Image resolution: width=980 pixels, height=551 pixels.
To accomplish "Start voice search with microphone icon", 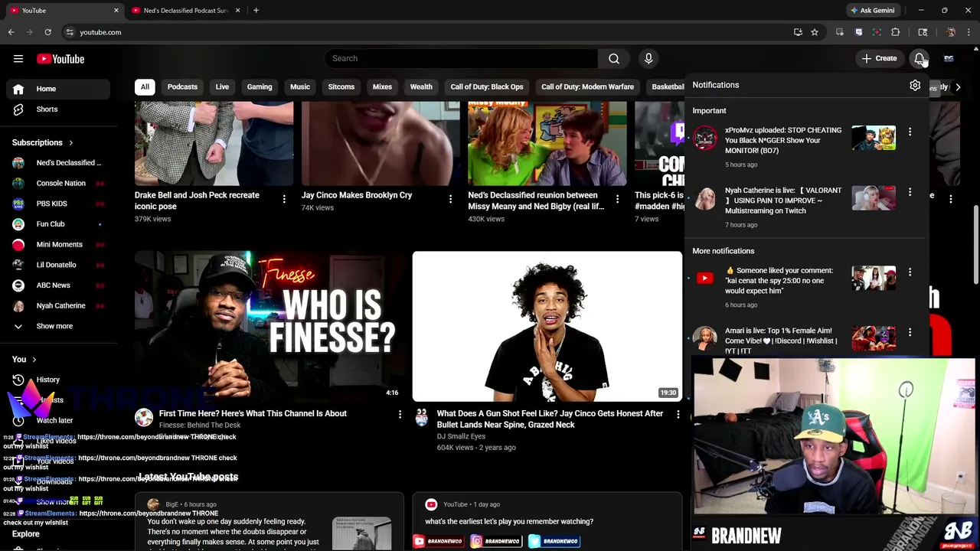I will click(648, 58).
